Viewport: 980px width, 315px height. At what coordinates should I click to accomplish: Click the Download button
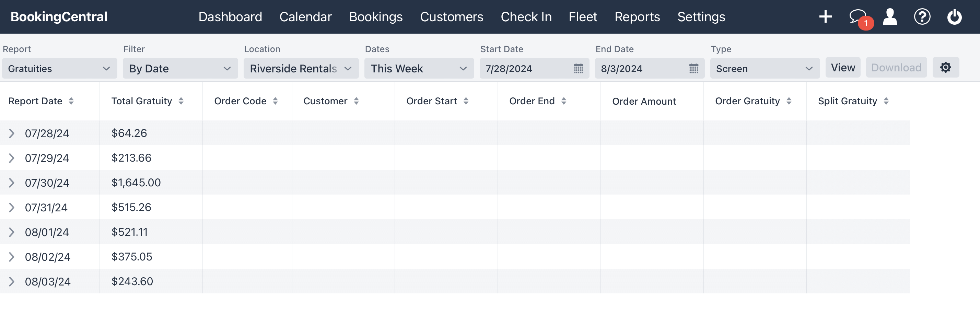coord(896,67)
